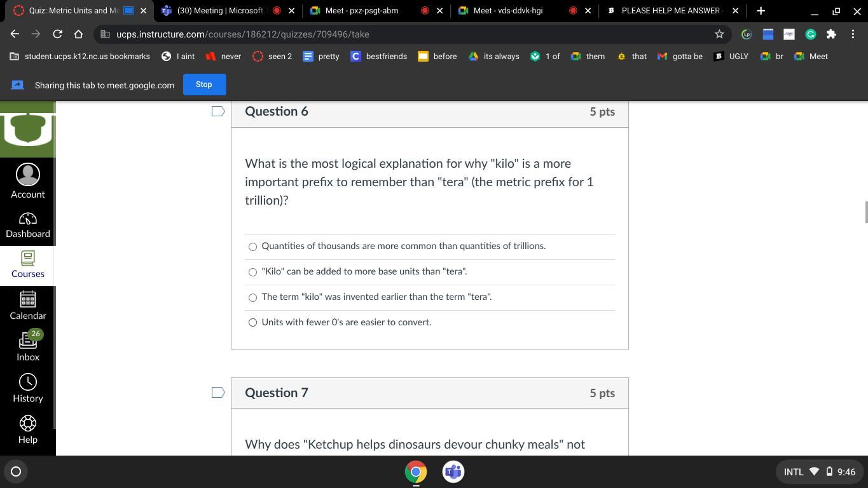Click the address bar URL field
Screen dimensions: 868x488
point(407,34)
